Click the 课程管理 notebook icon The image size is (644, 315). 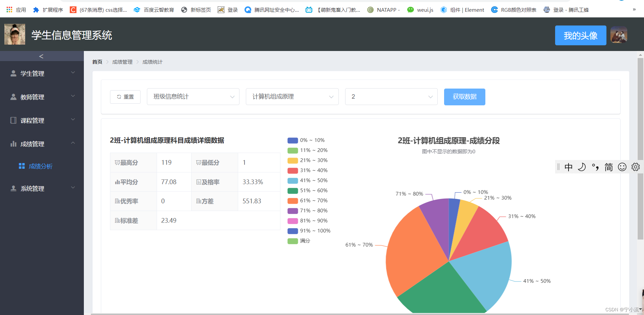[x=13, y=120]
